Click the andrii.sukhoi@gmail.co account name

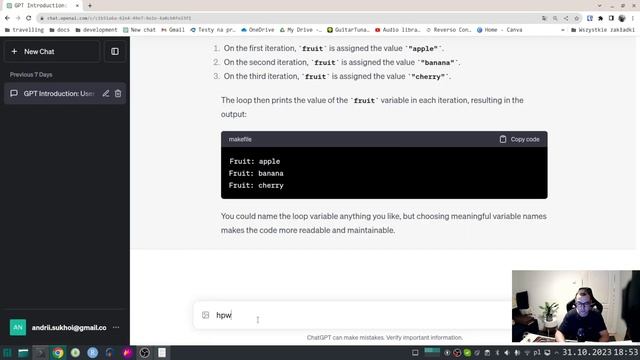point(69,327)
